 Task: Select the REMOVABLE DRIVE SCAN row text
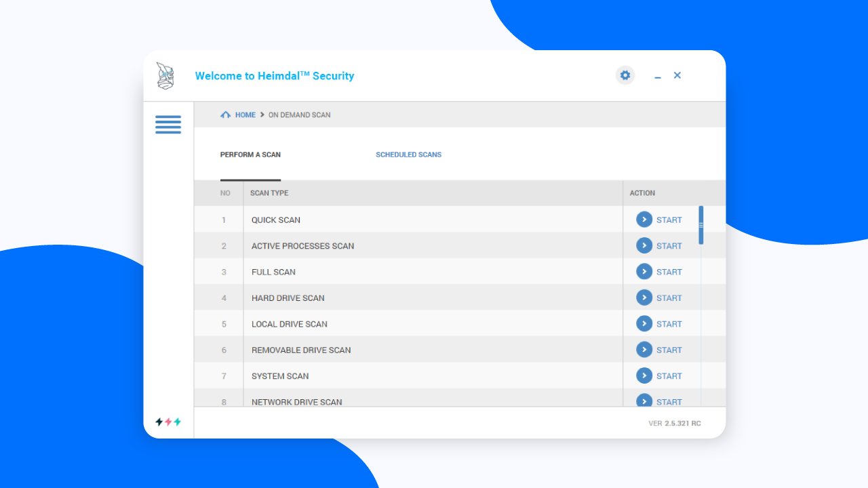[x=301, y=350]
